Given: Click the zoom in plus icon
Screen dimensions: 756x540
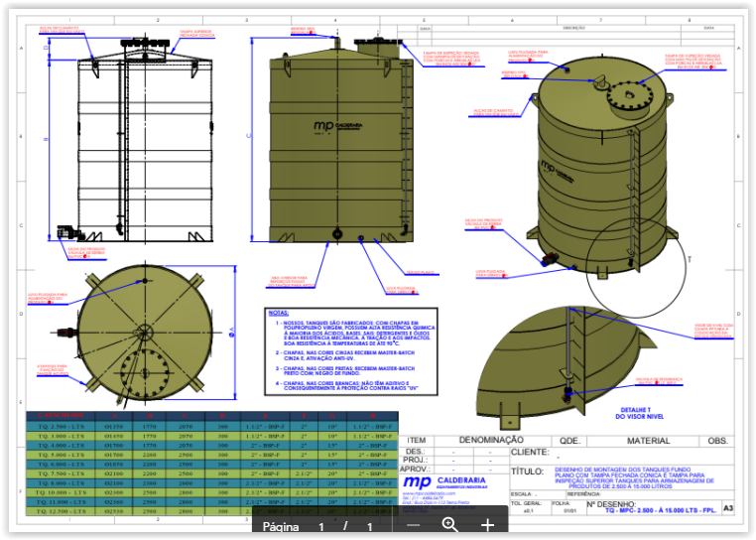Looking at the screenshot, I should pyautogui.click(x=487, y=525).
